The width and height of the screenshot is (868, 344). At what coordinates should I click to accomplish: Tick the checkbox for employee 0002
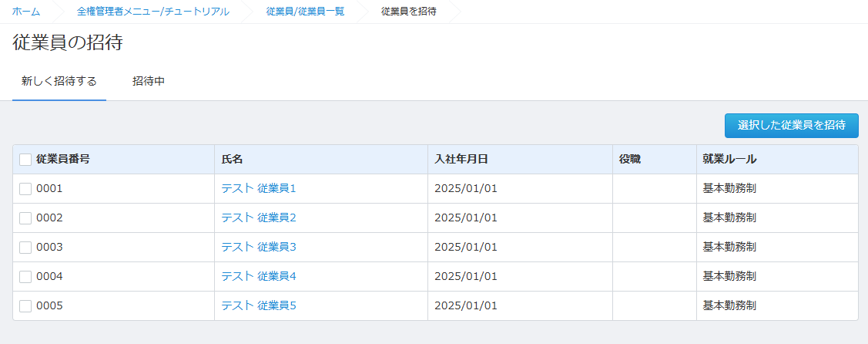pos(25,218)
